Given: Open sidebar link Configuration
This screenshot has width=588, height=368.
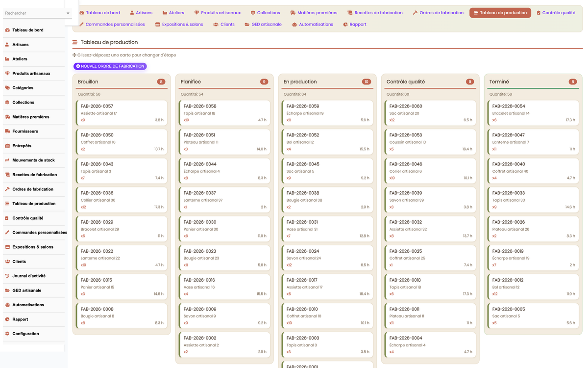Looking at the screenshot, I should pos(34,334).
